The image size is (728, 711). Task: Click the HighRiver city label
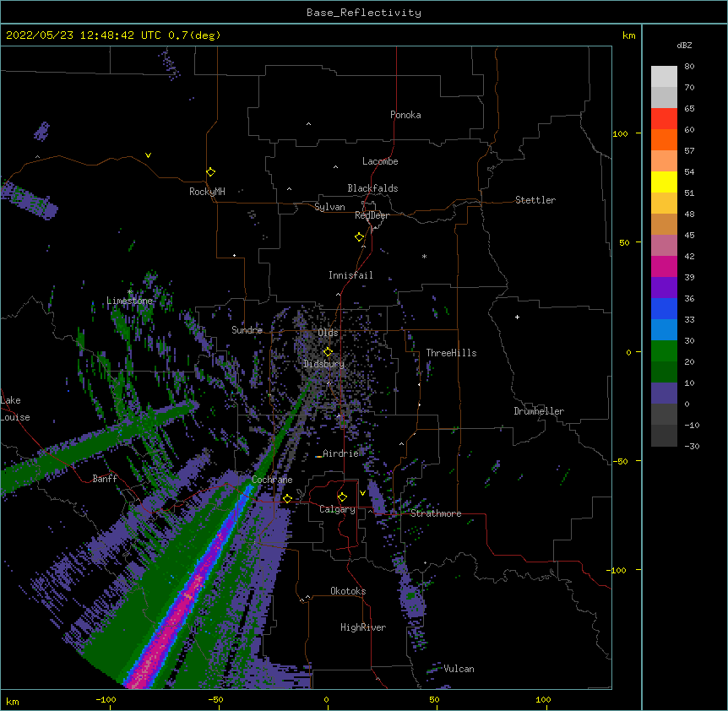363,627
